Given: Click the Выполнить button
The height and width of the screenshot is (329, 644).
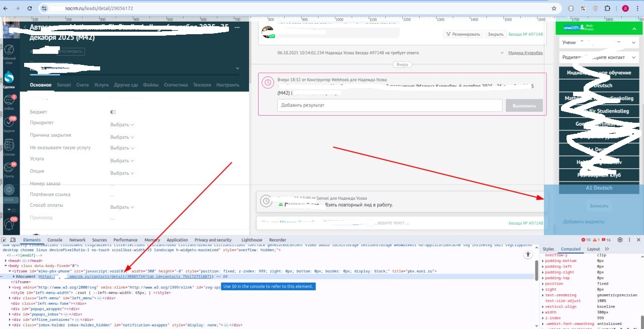Looking at the screenshot, I should (524, 106).
